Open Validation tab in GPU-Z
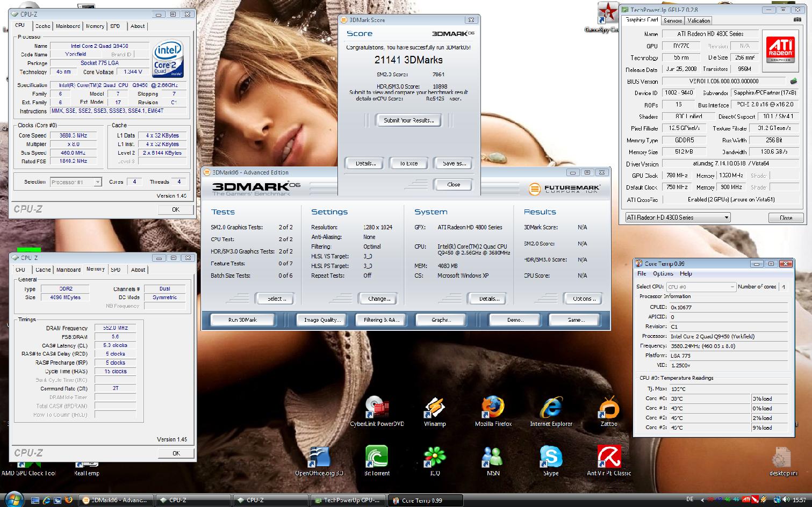The image size is (812, 507). click(x=699, y=20)
